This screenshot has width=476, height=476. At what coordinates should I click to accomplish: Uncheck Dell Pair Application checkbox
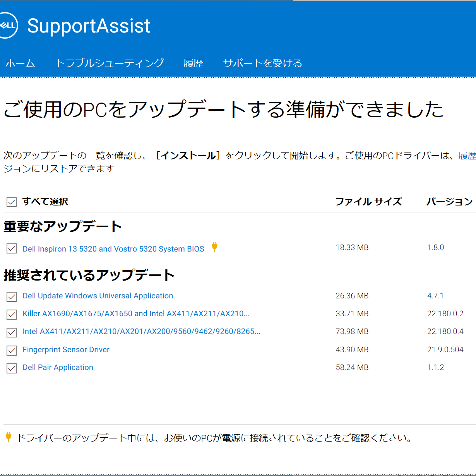pos(12,368)
